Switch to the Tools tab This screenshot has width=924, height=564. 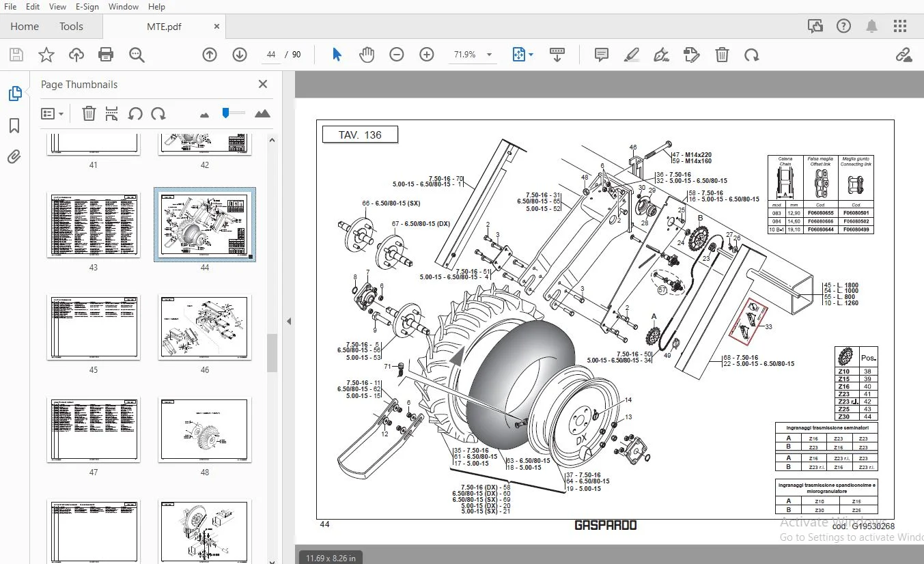click(71, 27)
